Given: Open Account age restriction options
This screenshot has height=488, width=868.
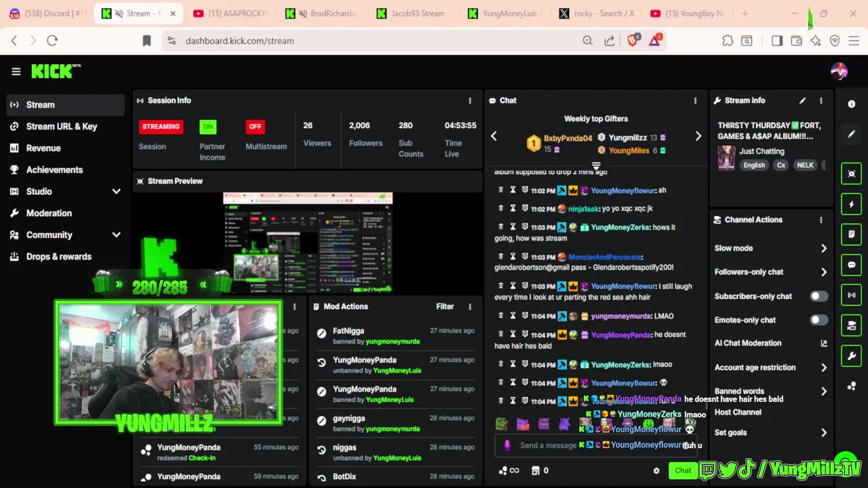Looking at the screenshot, I should [x=770, y=367].
